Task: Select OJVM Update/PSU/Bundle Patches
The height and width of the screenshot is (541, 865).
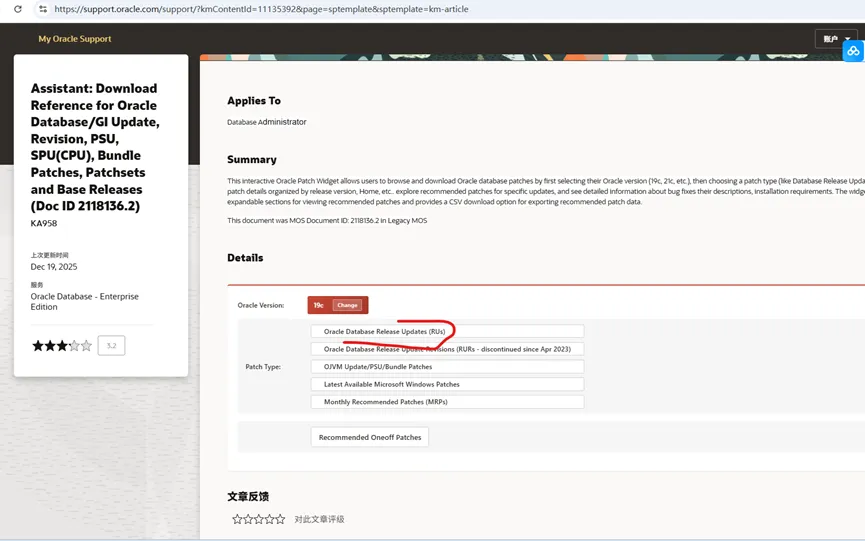Action: pos(447,367)
